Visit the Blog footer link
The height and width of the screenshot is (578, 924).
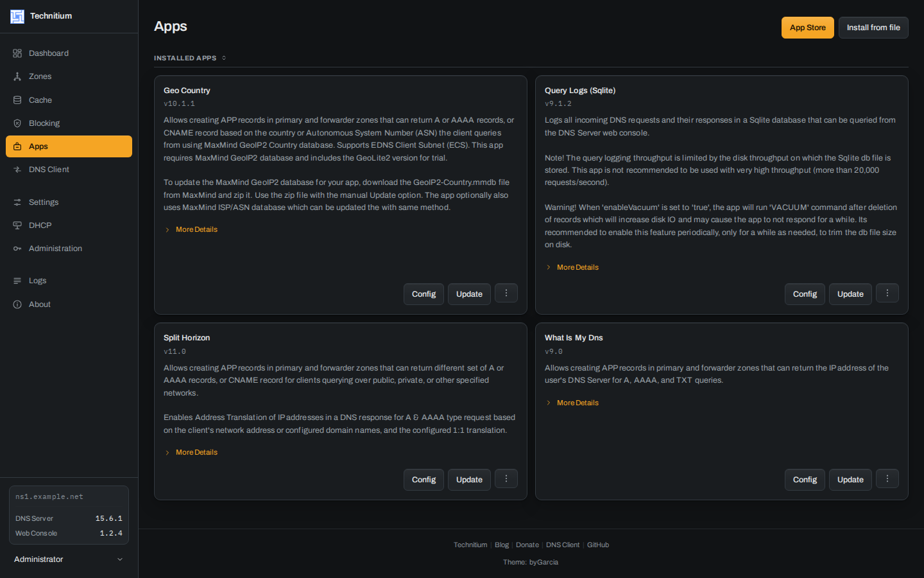502,545
